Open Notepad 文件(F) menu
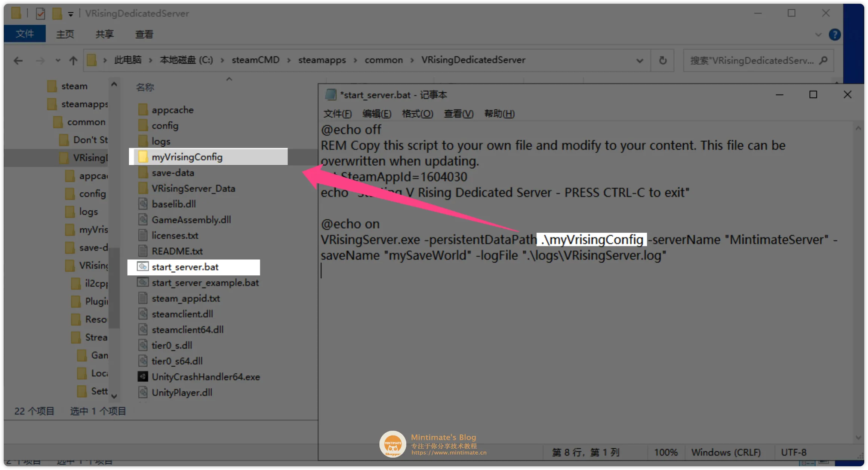 coord(337,114)
